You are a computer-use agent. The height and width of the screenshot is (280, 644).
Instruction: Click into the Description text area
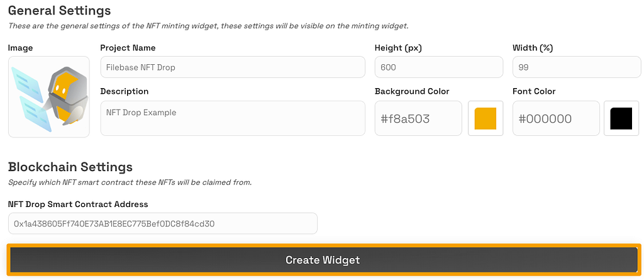click(233, 118)
